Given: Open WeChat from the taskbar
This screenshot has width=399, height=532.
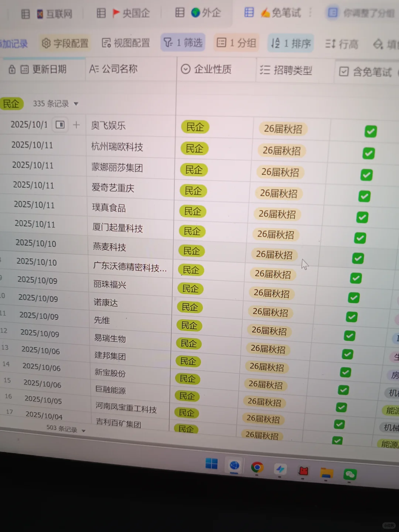Looking at the screenshot, I should pyautogui.click(x=350, y=474).
